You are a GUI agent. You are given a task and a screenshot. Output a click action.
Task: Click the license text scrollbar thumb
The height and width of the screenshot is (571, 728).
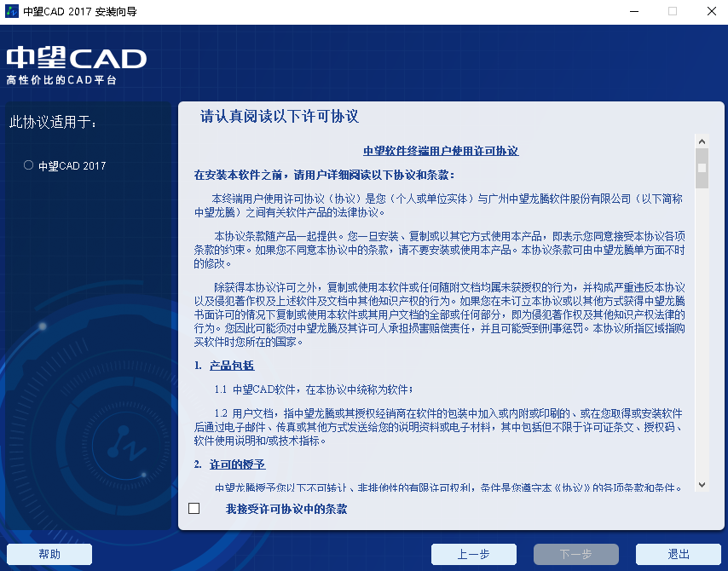702,168
